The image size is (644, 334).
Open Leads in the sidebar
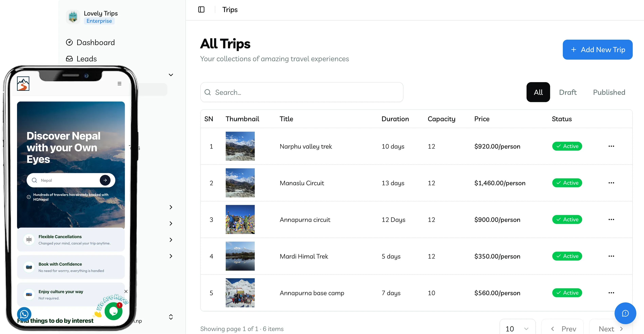click(81, 59)
